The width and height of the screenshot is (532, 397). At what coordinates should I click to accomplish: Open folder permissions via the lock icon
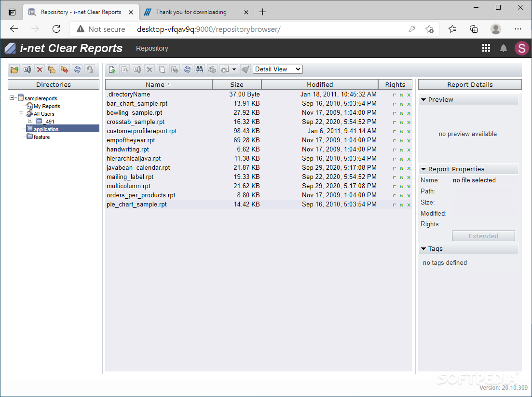coord(90,69)
